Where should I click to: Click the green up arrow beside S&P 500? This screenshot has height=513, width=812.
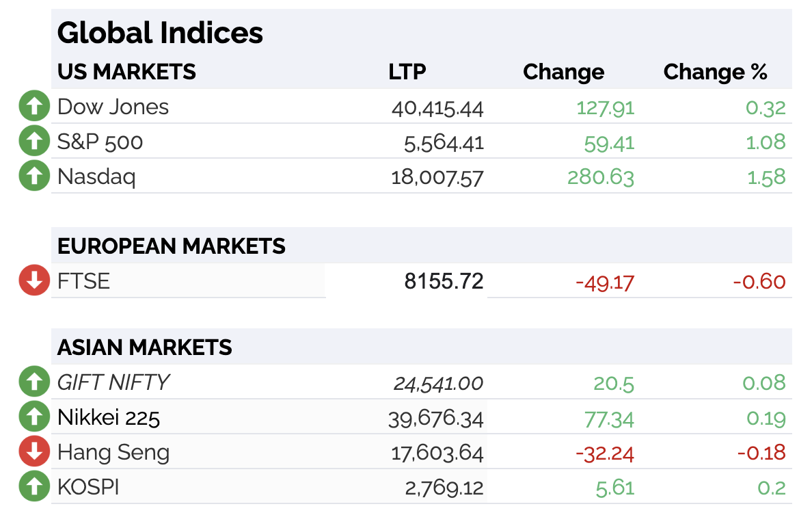coord(34,141)
